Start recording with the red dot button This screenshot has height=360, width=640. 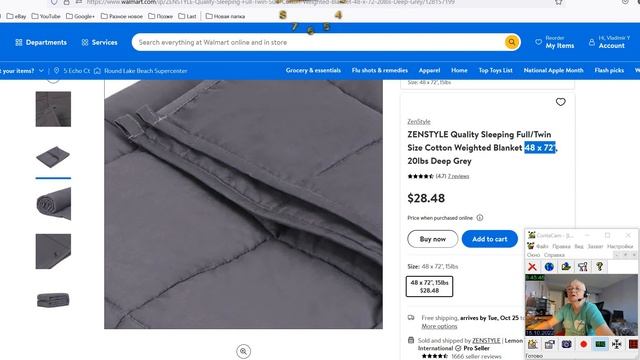[583, 344]
